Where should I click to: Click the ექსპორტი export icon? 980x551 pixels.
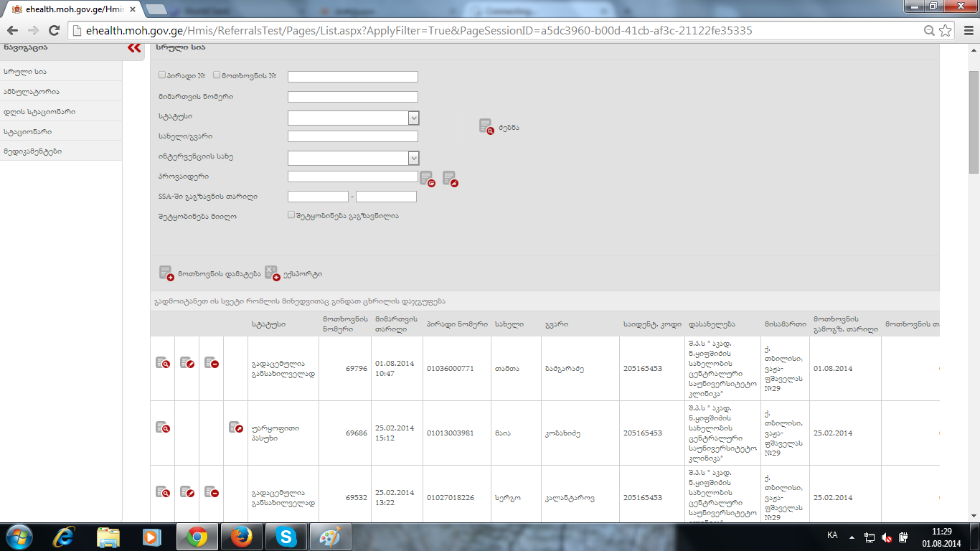(272, 273)
